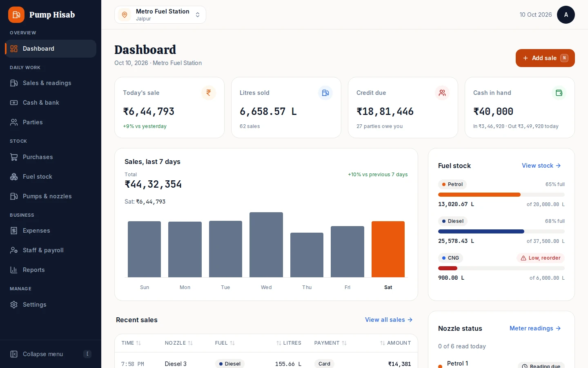Click the Petrol stock level bar
This screenshot has width=588, height=368.
coord(501,195)
